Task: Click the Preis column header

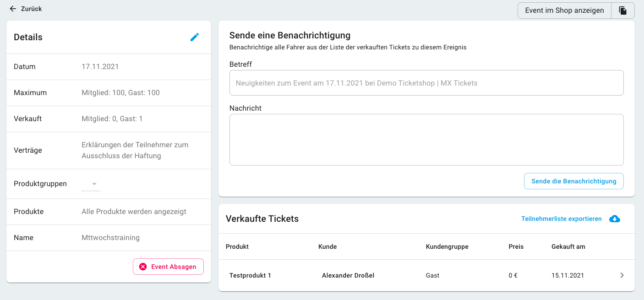Action: tap(516, 246)
